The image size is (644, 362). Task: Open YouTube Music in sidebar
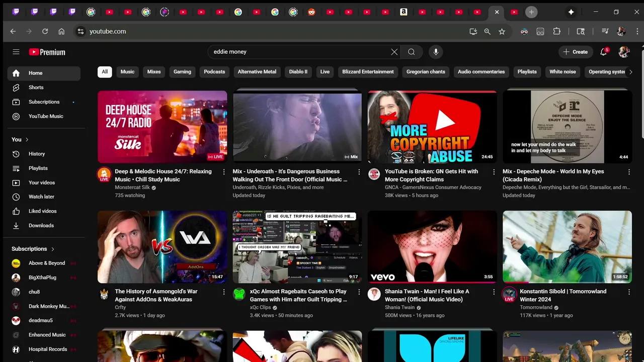(44, 116)
